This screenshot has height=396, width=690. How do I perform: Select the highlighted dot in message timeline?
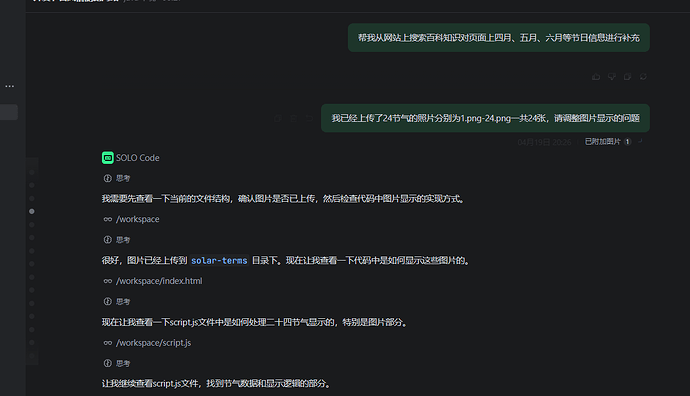click(x=32, y=211)
